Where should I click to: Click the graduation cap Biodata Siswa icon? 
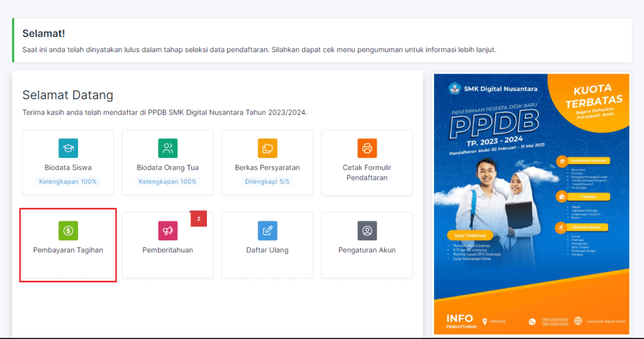(68, 148)
